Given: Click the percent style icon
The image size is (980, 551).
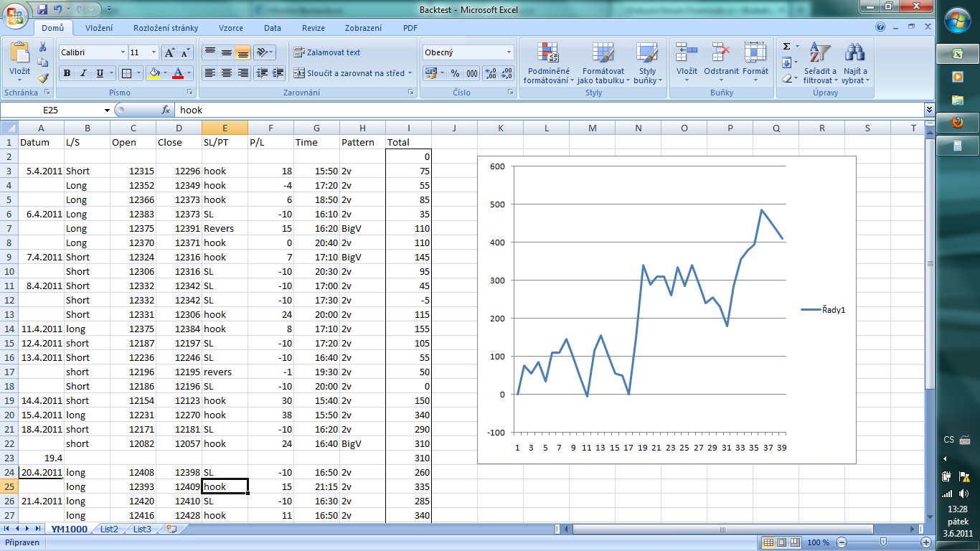Looking at the screenshot, I should click(455, 73).
